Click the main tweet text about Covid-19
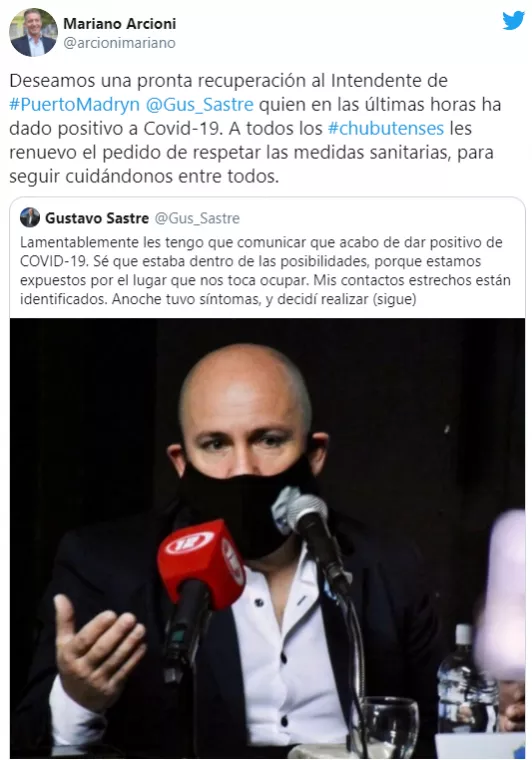This screenshot has width=532, height=760. (255, 128)
